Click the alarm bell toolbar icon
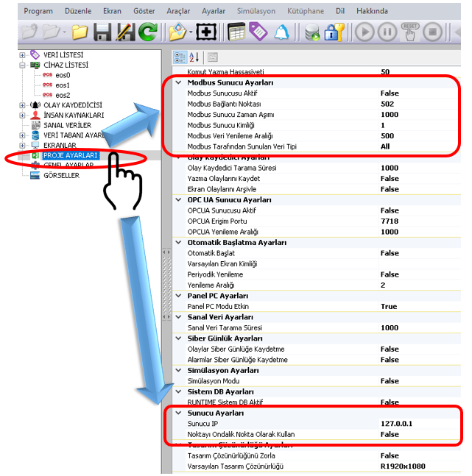 point(282,32)
